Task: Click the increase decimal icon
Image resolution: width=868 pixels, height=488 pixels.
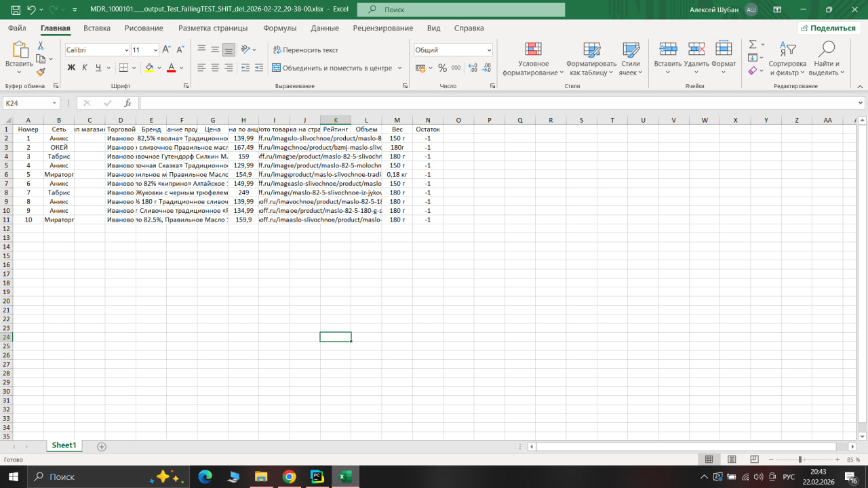Action: click(473, 68)
